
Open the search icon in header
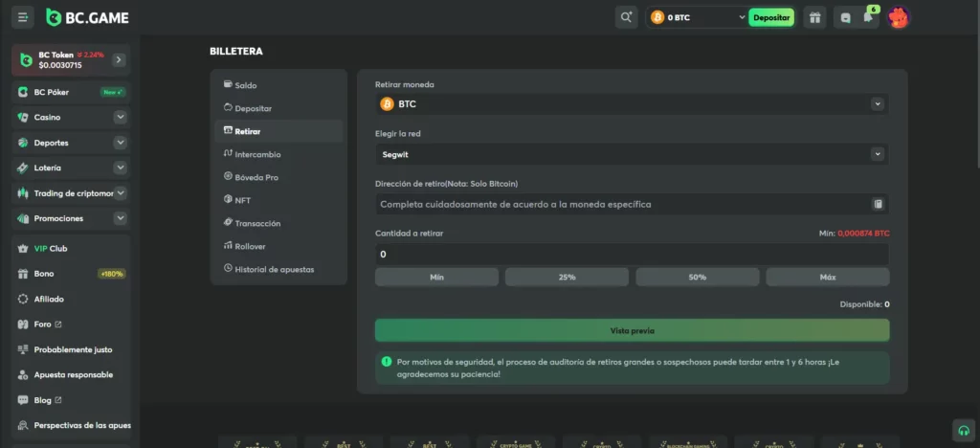tap(626, 17)
